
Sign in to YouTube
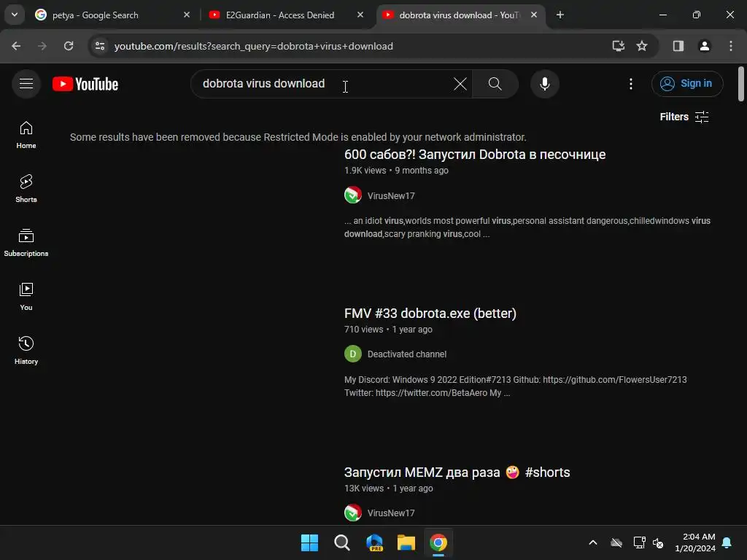(687, 84)
